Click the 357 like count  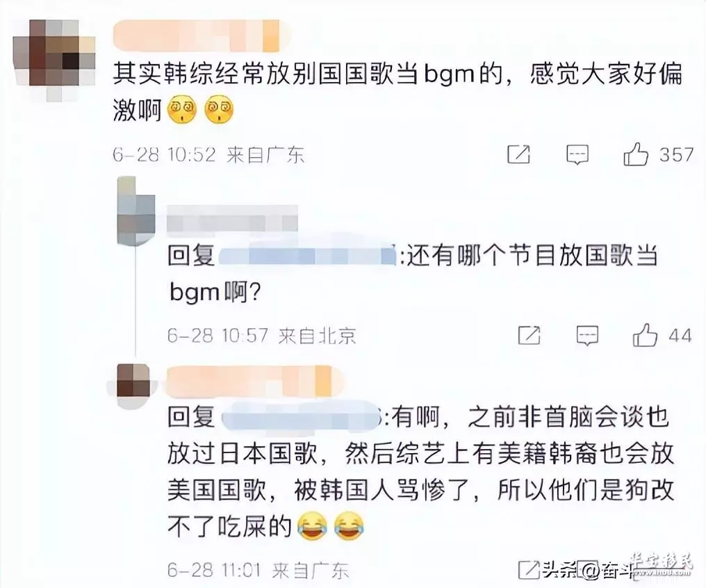pos(676,155)
